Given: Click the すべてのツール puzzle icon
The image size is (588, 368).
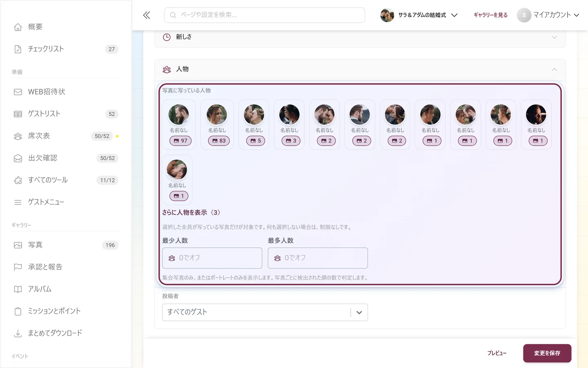Looking at the screenshot, I should [18, 180].
